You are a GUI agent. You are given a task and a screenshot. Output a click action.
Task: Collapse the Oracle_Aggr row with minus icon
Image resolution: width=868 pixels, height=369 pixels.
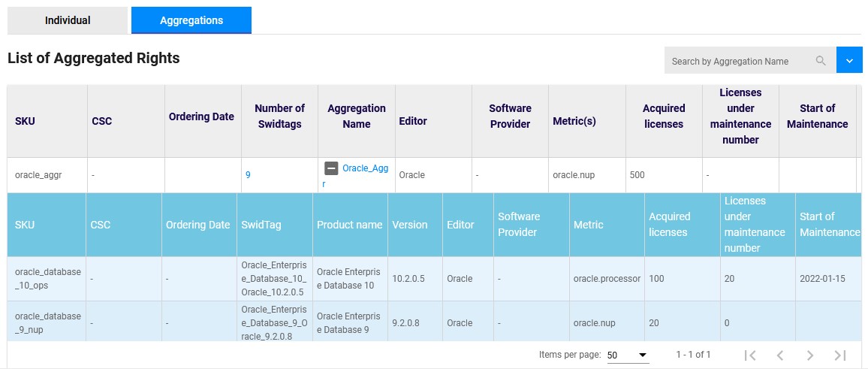click(331, 168)
